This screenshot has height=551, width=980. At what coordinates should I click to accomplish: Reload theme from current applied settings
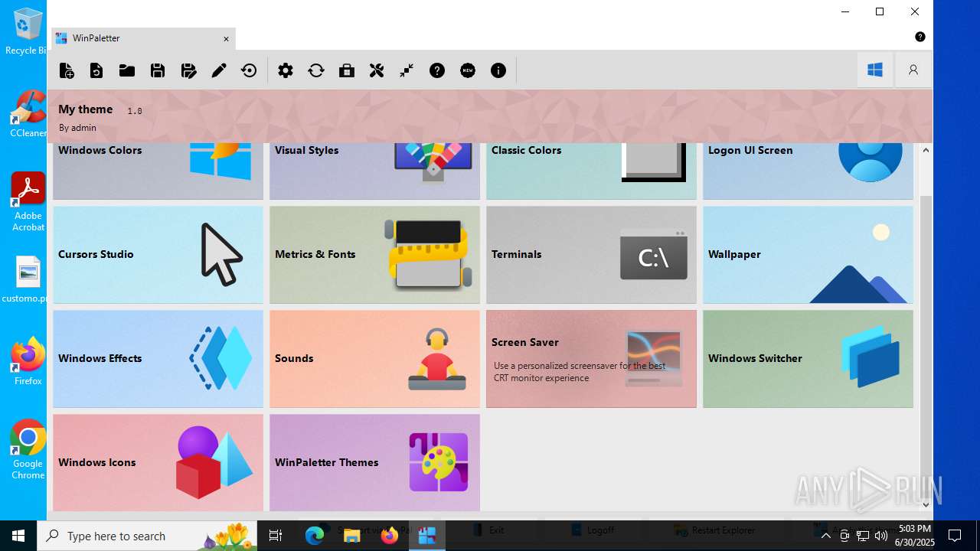(x=96, y=70)
